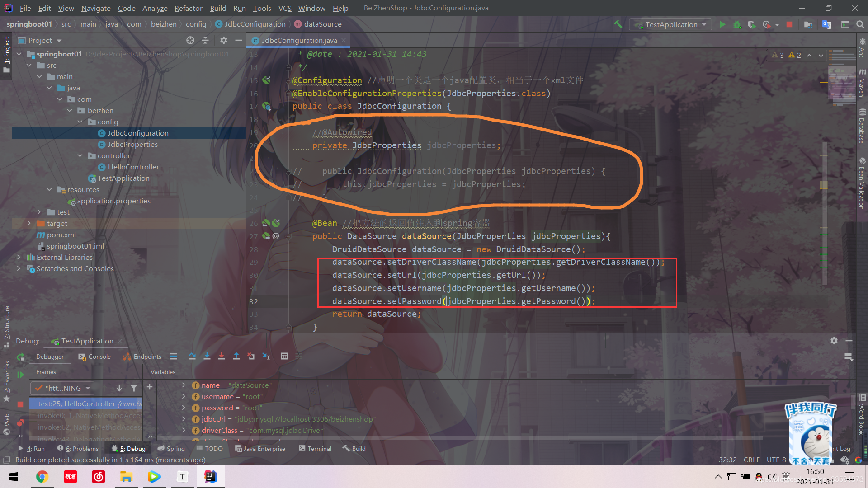View breakpoints in the Debug sidebar
The image size is (868, 488).
[20, 422]
